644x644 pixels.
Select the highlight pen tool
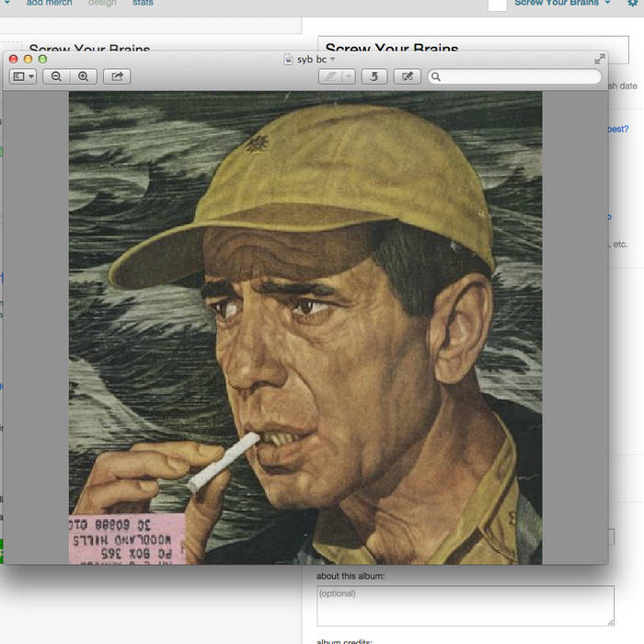[x=329, y=76]
